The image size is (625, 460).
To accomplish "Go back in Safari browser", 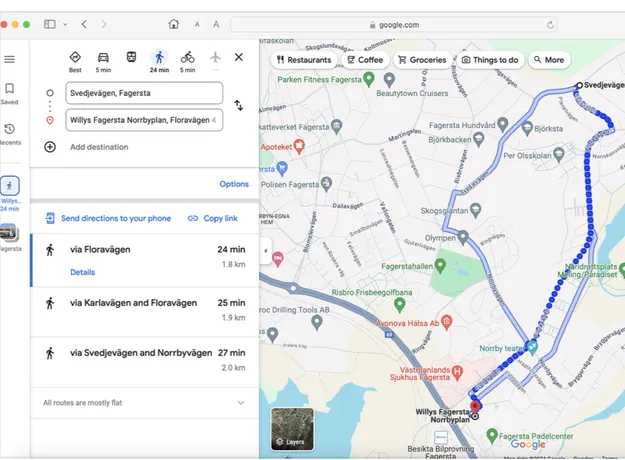I will (x=84, y=24).
